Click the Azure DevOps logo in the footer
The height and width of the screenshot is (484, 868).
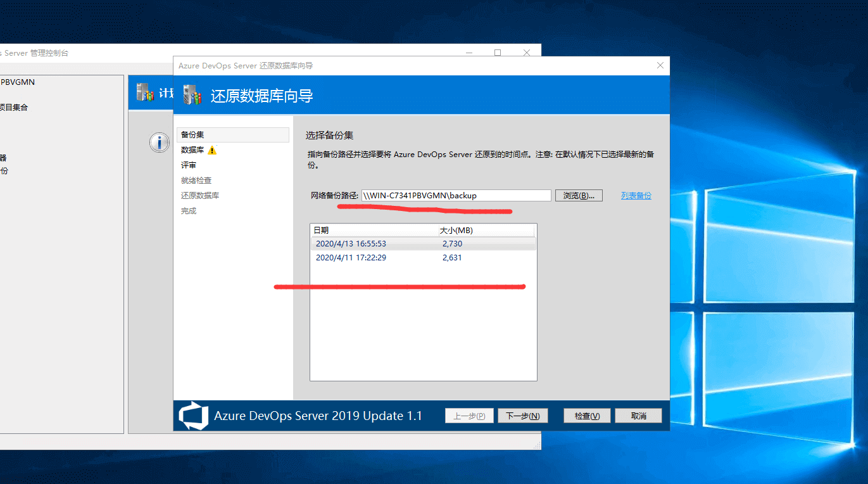click(193, 416)
